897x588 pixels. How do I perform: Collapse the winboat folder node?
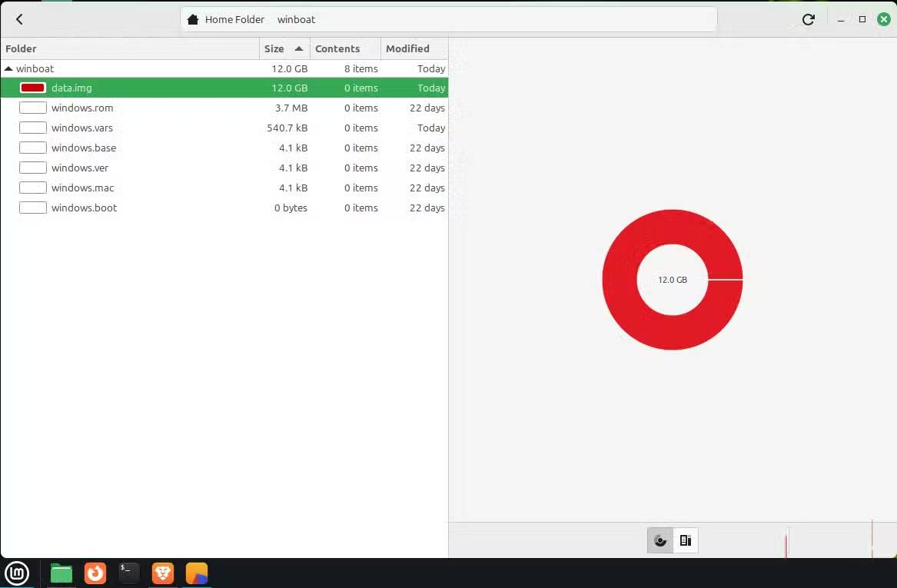8,68
